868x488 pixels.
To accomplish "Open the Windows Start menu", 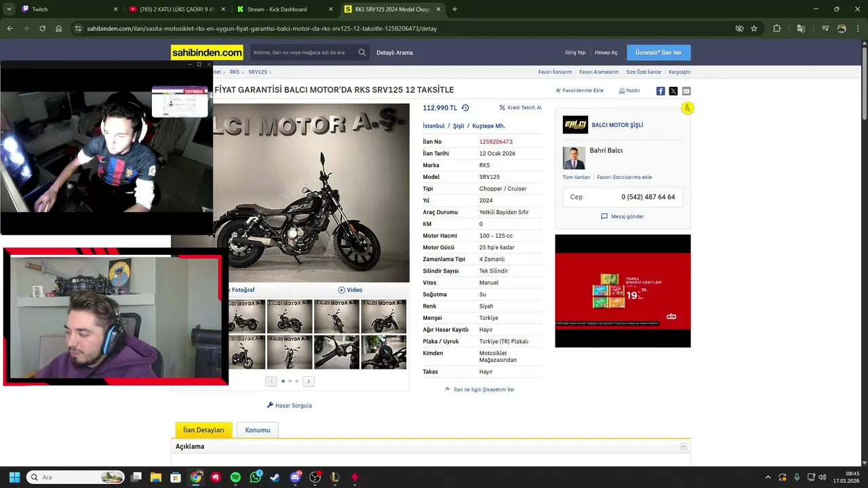I will (x=14, y=477).
